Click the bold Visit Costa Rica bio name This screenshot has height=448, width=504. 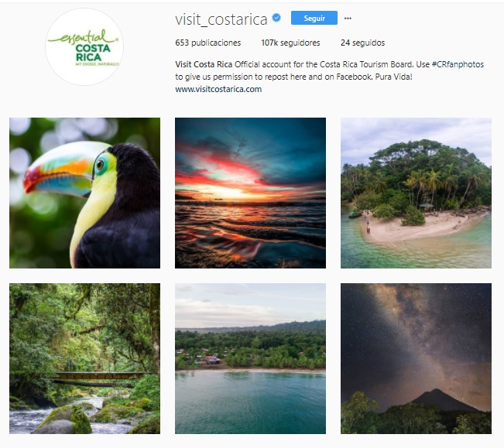(x=204, y=64)
